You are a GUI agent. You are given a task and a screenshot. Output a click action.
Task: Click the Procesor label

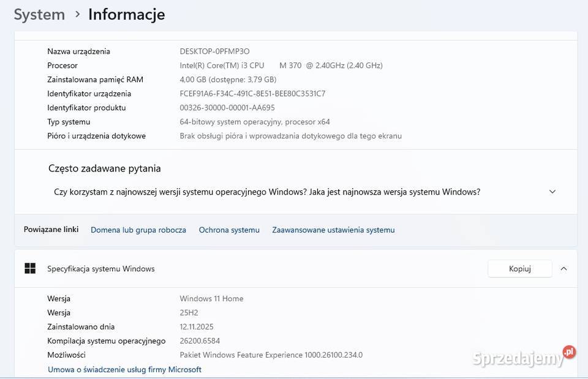click(62, 66)
